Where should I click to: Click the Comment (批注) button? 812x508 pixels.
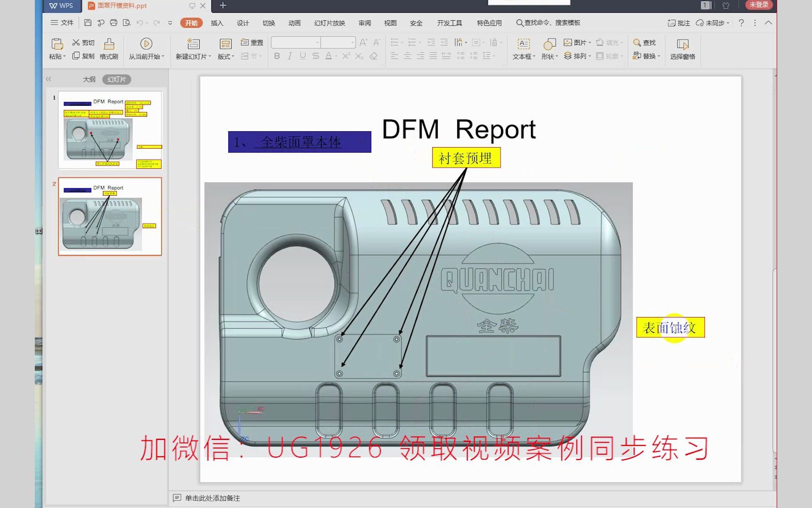click(679, 23)
